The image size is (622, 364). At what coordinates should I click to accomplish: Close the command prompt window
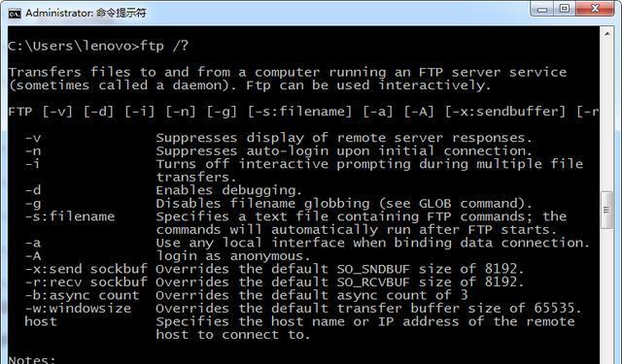595,9
